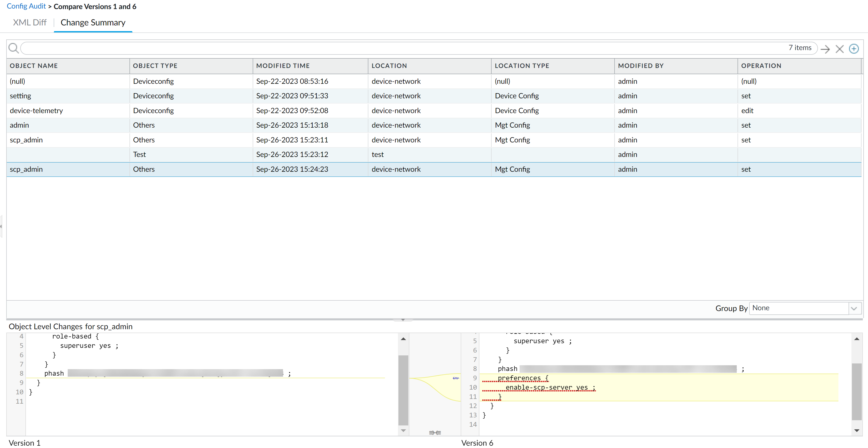
Task: Open the Group By dropdown
Action: click(x=854, y=308)
